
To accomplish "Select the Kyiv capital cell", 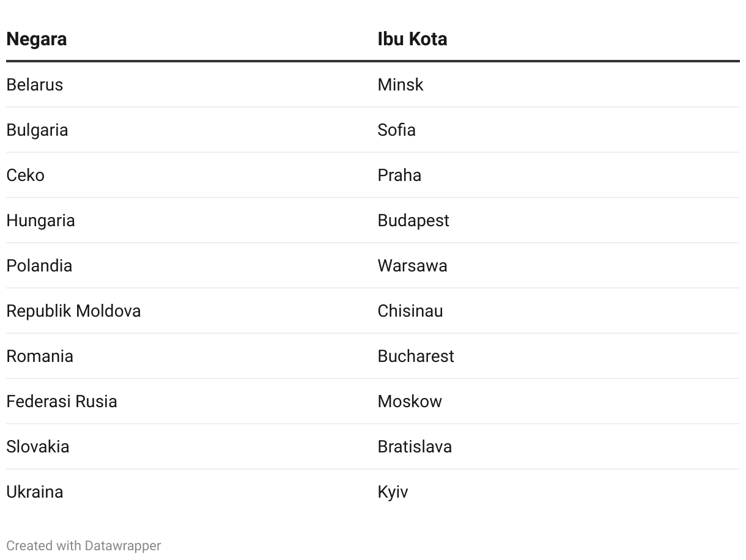I will point(393,492).
